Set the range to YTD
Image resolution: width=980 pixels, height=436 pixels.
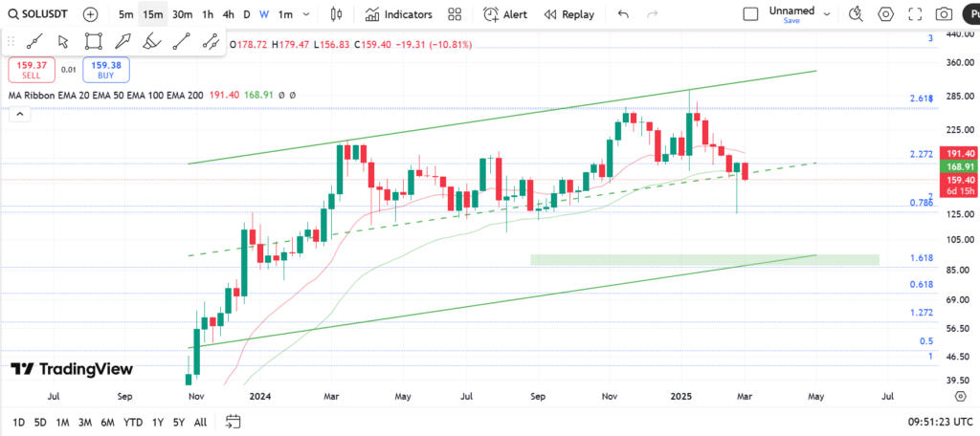[x=134, y=422]
